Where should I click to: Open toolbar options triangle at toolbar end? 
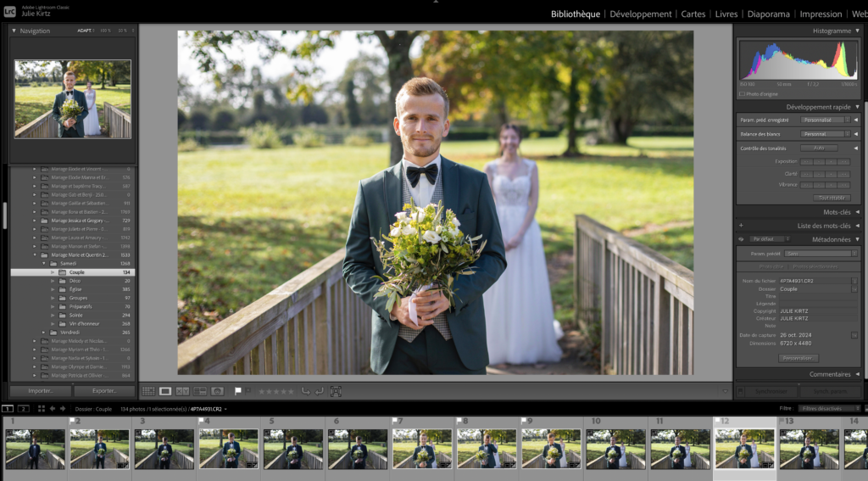[x=726, y=391]
